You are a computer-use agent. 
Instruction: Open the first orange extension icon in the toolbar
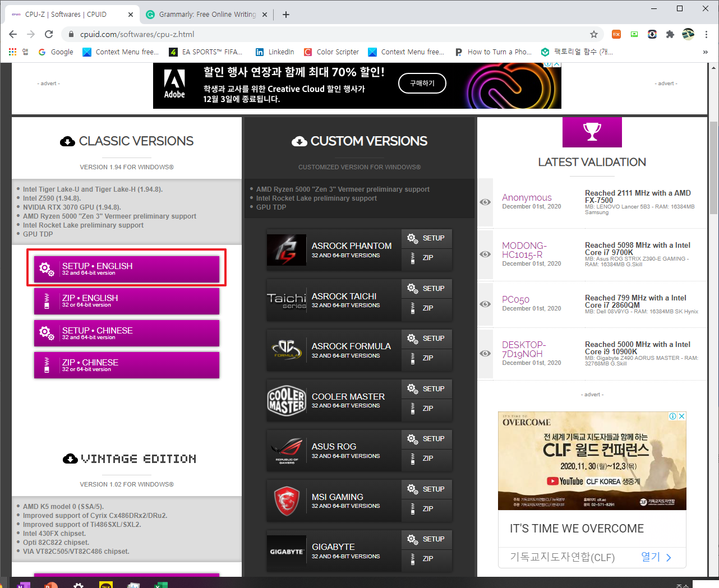point(616,34)
